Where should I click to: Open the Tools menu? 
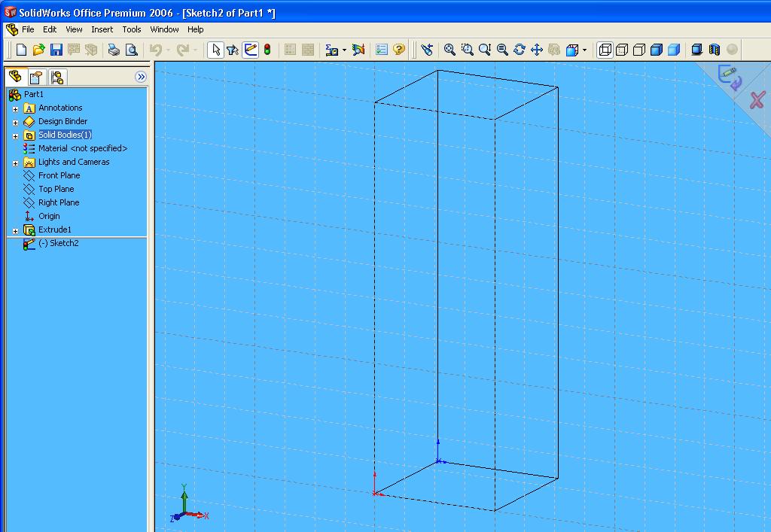132,29
